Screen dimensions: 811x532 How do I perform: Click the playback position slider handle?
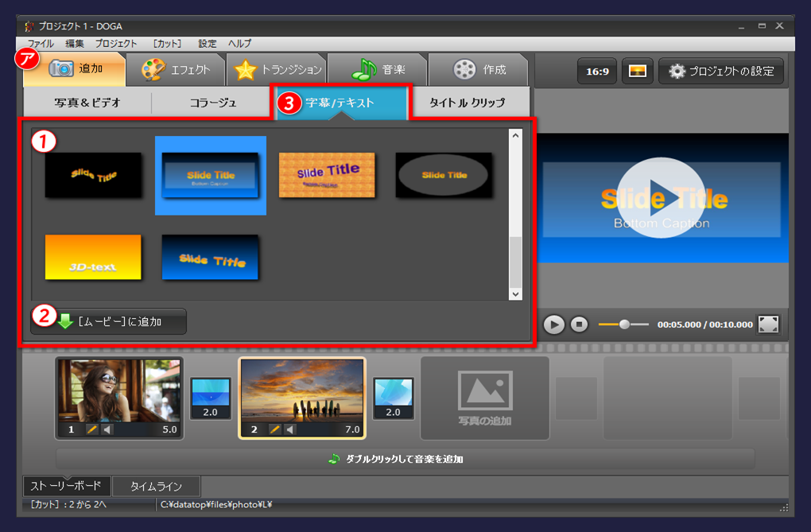pyautogui.click(x=625, y=324)
